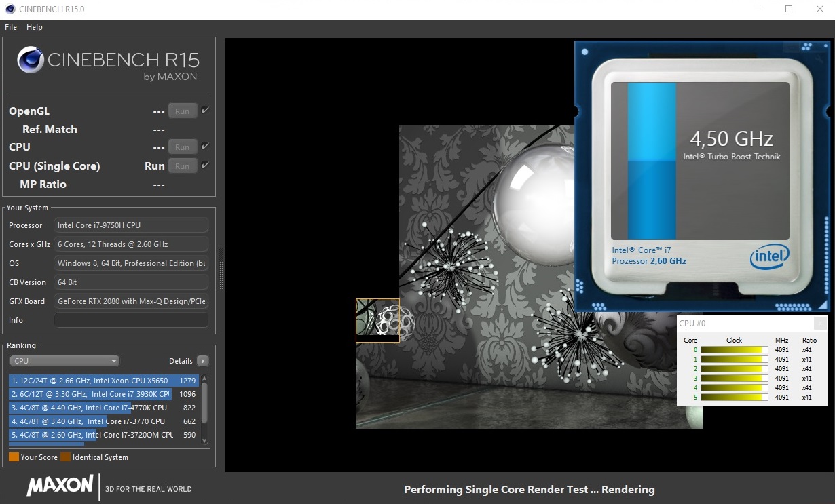Click the CB Version field 64 Bit
The height and width of the screenshot is (504, 835).
point(131,282)
